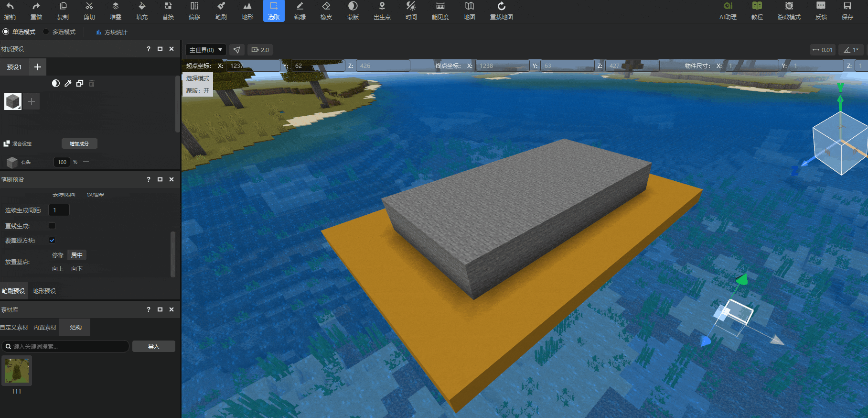Click the 石头 percentage field 100
Image resolution: width=868 pixels, height=418 pixels.
pyautogui.click(x=62, y=162)
